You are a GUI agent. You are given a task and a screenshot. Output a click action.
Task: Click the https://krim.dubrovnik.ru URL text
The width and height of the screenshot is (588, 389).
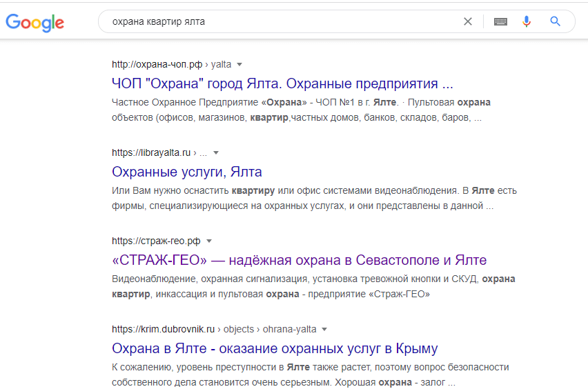click(161, 329)
